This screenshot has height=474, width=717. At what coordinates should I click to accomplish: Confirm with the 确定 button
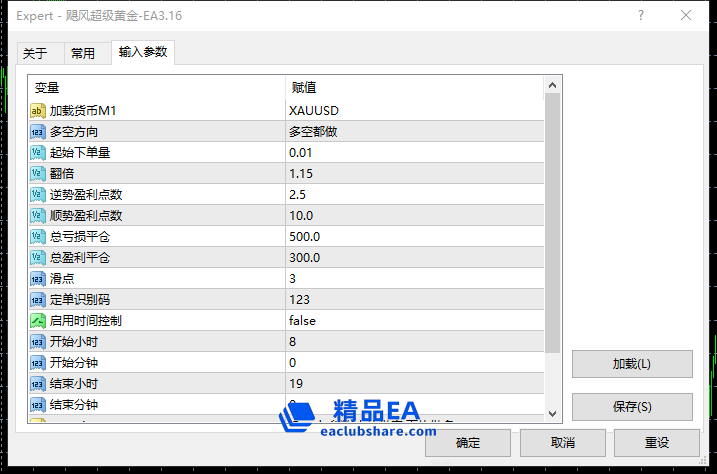click(468, 442)
